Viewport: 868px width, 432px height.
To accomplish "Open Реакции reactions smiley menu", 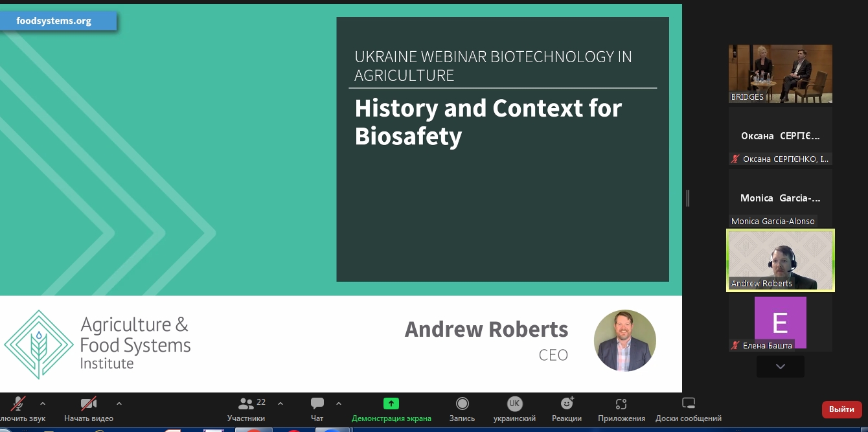I will click(x=567, y=404).
